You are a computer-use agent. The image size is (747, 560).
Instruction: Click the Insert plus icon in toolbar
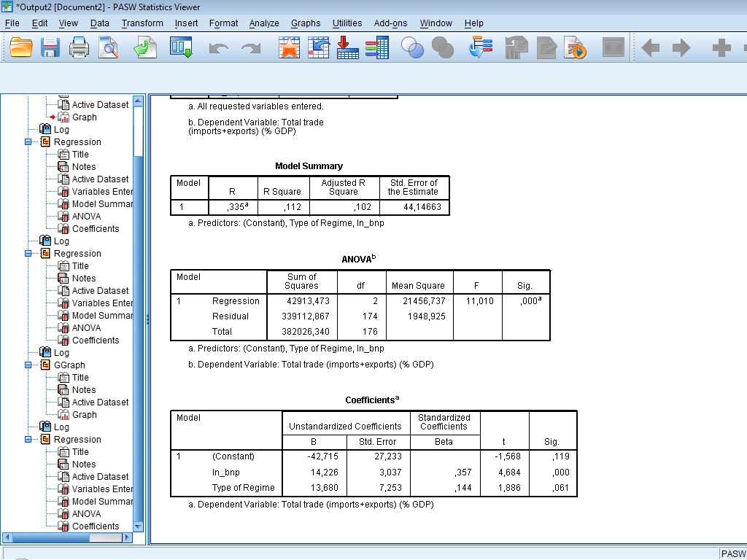click(x=721, y=48)
